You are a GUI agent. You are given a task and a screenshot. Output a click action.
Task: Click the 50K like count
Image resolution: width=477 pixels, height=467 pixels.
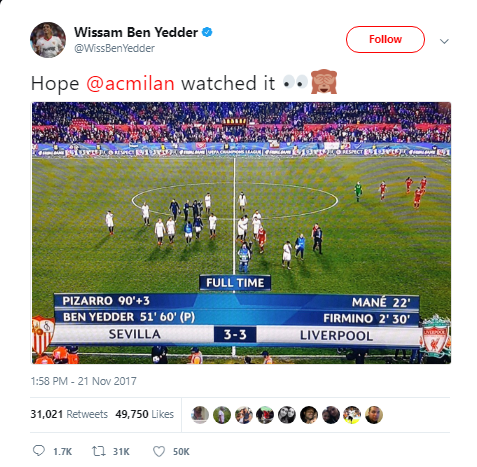pos(181,452)
